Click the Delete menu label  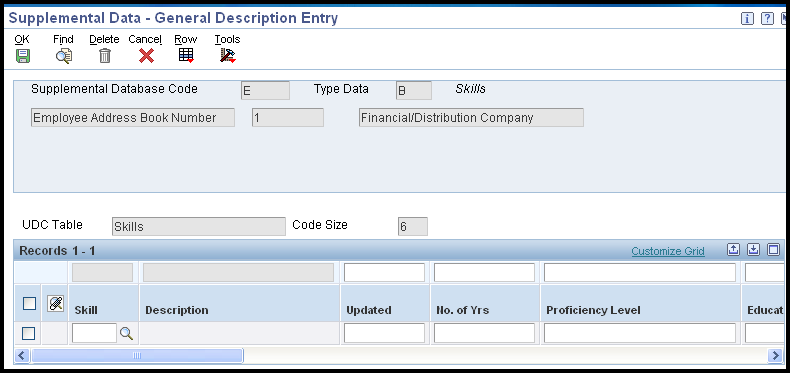tap(104, 39)
